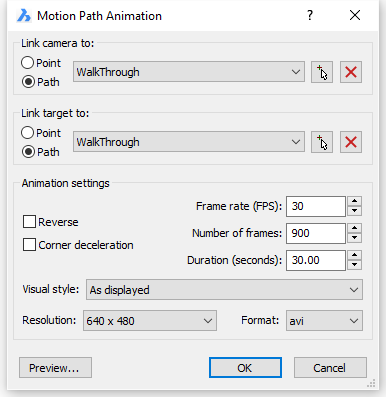Increase duration seconds with up arrow

(354, 255)
